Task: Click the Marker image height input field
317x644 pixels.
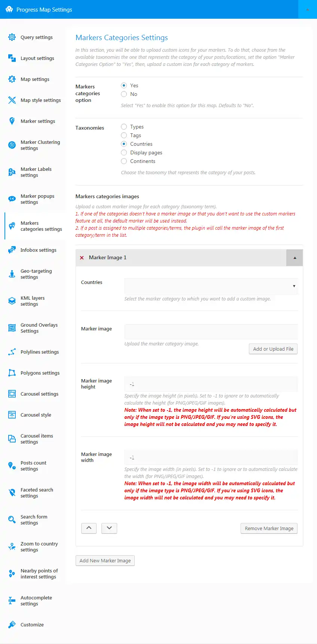Action: tap(211, 384)
